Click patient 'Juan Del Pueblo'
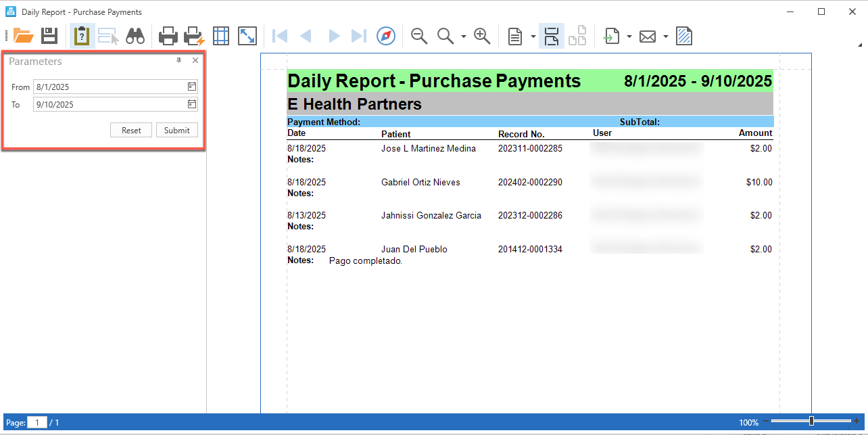The width and height of the screenshot is (868, 435). point(414,249)
